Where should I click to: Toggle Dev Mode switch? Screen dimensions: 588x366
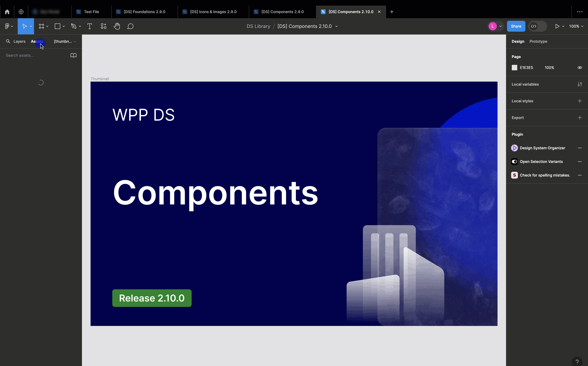click(x=537, y=26)
